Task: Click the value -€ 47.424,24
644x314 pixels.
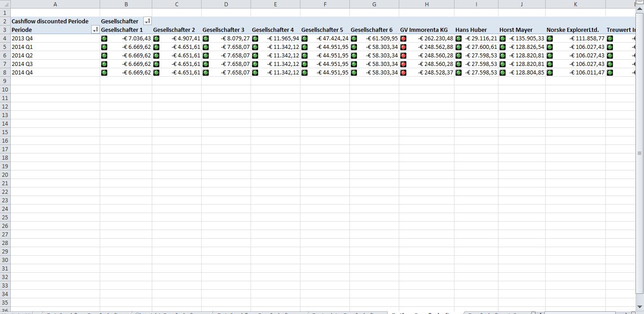Action: pos(332,39)
